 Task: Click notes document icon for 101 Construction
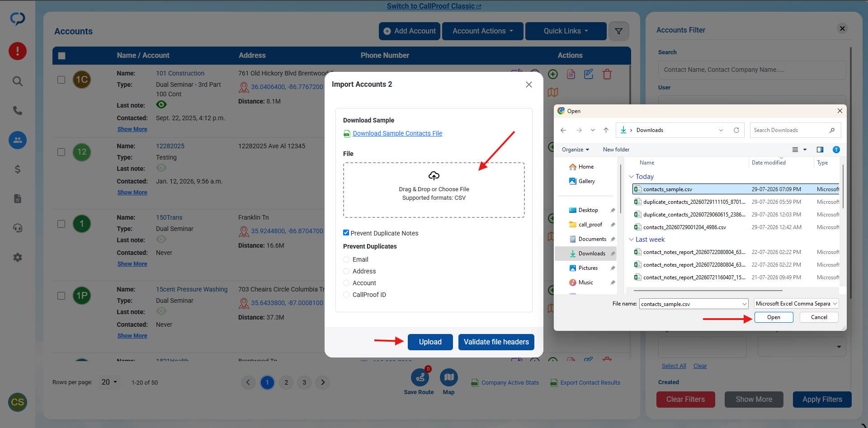[571, 74]
